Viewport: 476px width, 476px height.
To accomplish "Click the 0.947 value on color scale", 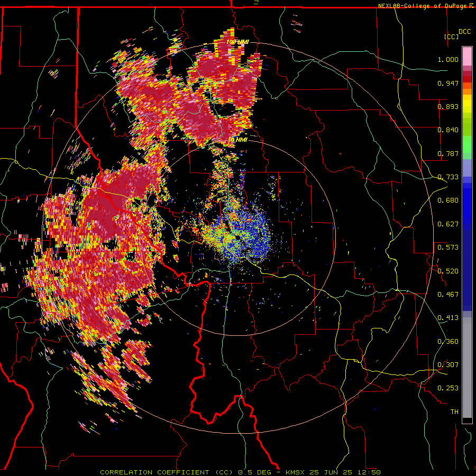I will coord(448,83).
